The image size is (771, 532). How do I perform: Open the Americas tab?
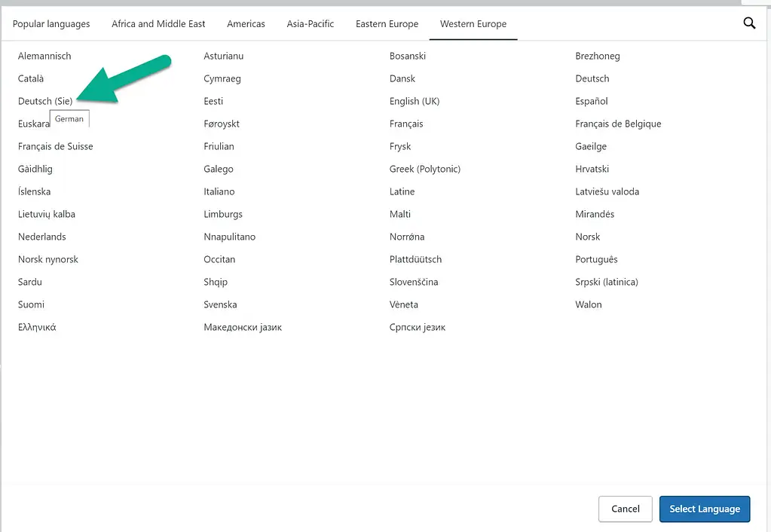246,23
